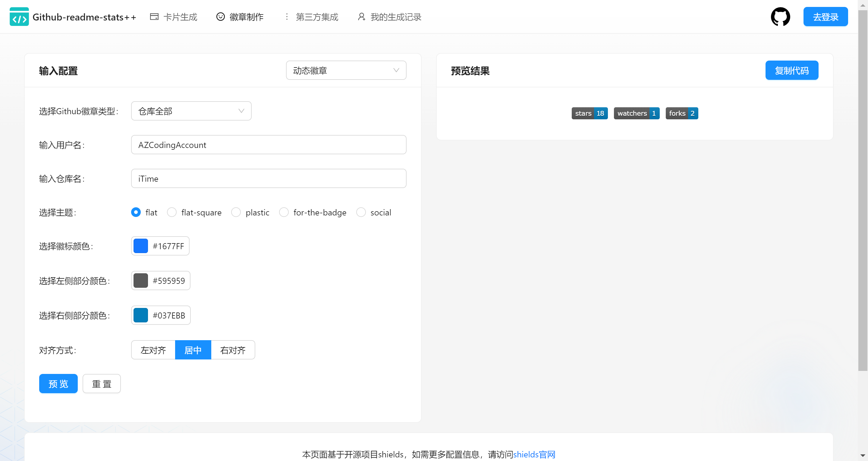Viewport: 868px width, 461px height.
Task: Click the forks 2 badge
Action: (x=681, y=113)
